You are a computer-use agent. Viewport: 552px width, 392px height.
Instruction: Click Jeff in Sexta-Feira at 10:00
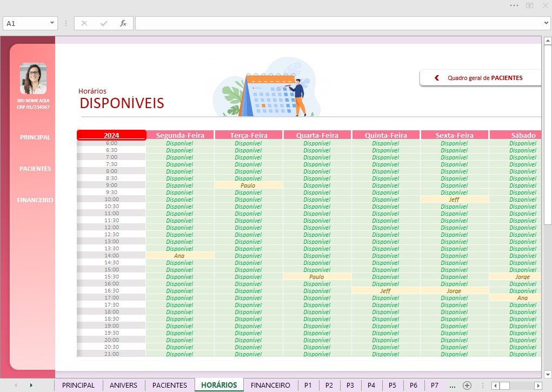click(x=454, y=200)
